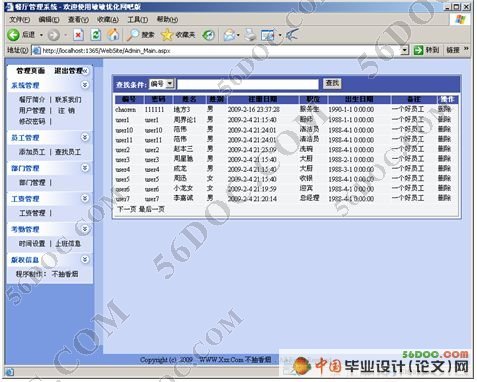The height and width of the screenshot is (382, 477).
Task: Delete the user7 employee row
Action: 444,198
